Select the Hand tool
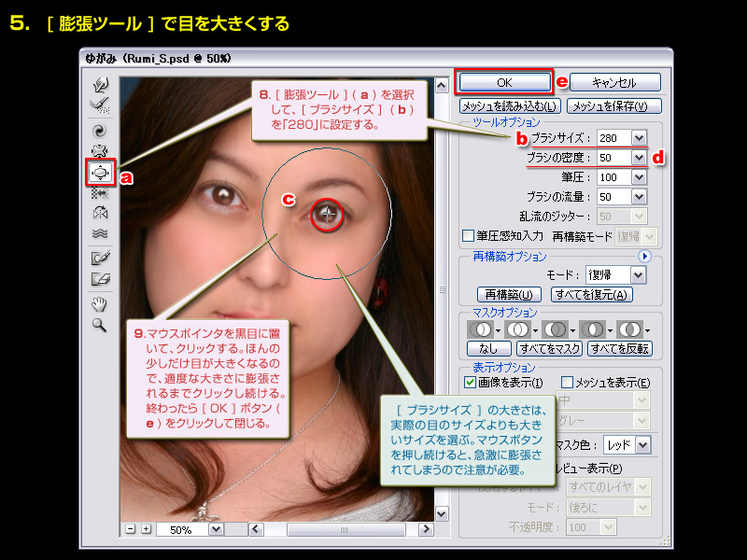 (x=100, y=304)
